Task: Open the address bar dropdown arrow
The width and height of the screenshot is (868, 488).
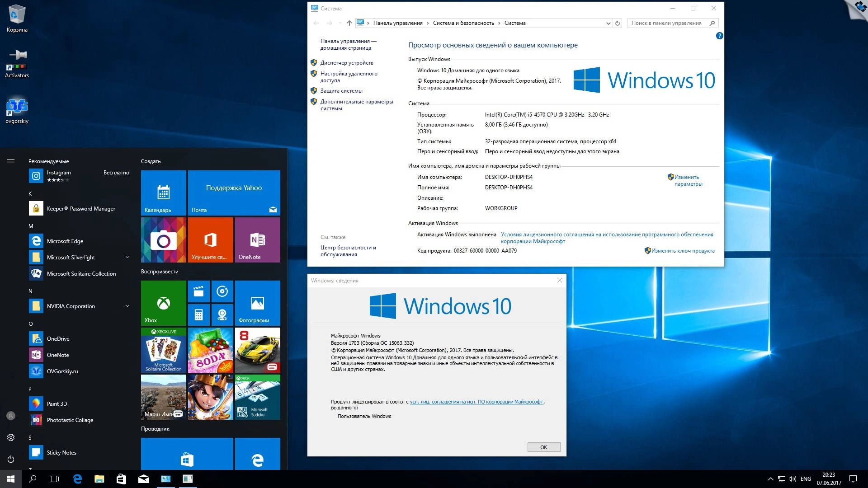Action: pos(608,23)
